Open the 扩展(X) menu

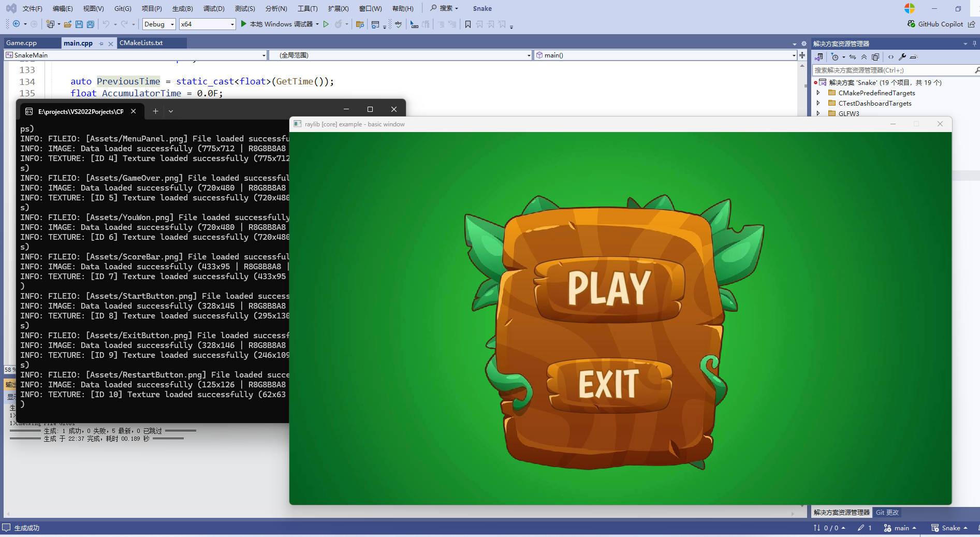[338, 8]
